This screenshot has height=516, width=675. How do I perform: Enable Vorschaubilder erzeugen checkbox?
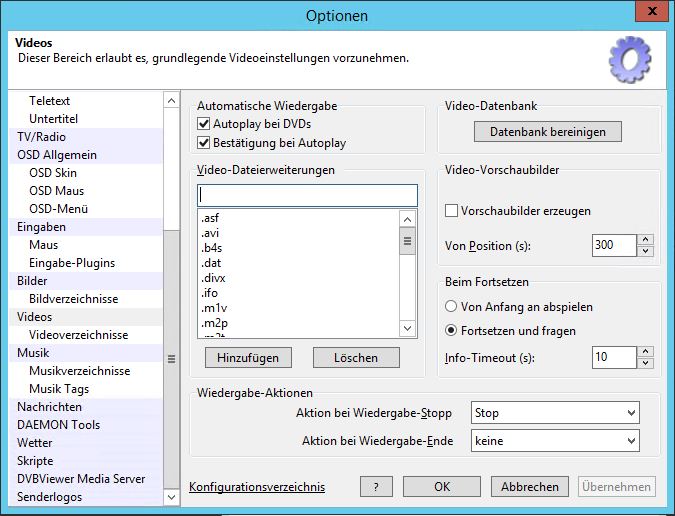pos(451,211)
